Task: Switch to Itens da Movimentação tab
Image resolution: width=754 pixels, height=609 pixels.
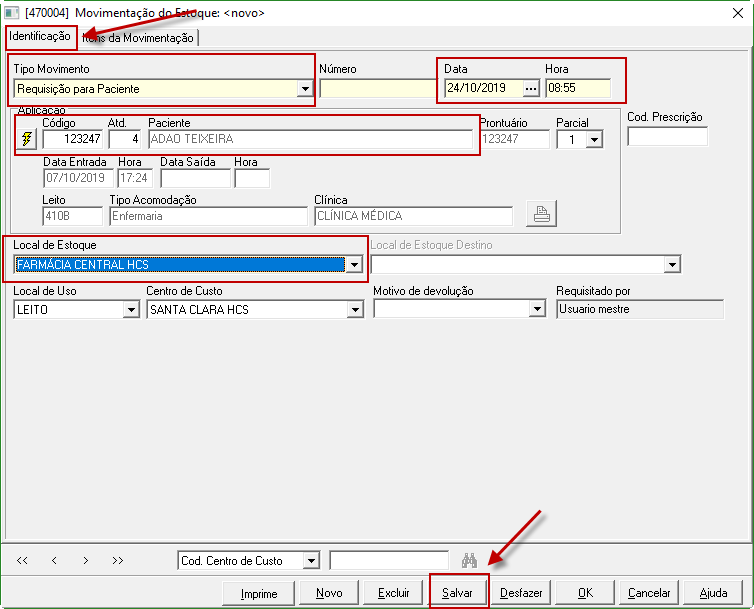Action: pyautogui.click(x=138, y=38)
